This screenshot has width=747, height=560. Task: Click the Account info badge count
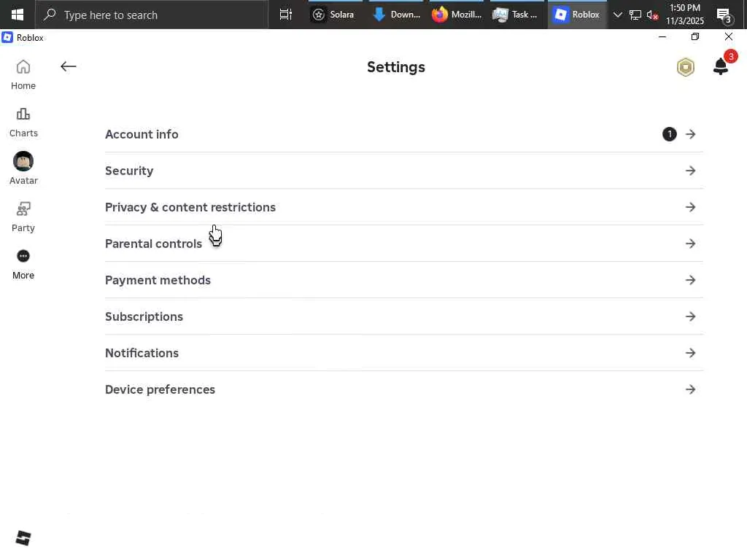[x=670, y=134]
